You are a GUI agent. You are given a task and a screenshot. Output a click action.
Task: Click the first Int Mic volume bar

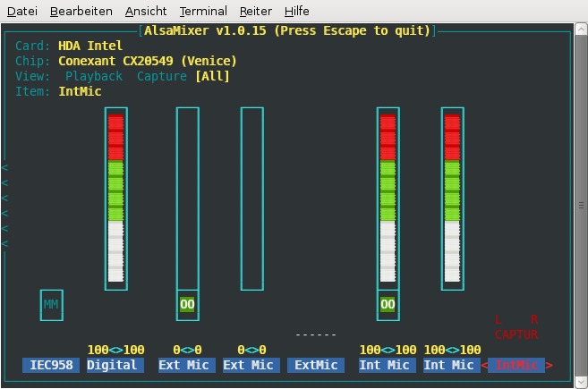click(x=388, y=199)
